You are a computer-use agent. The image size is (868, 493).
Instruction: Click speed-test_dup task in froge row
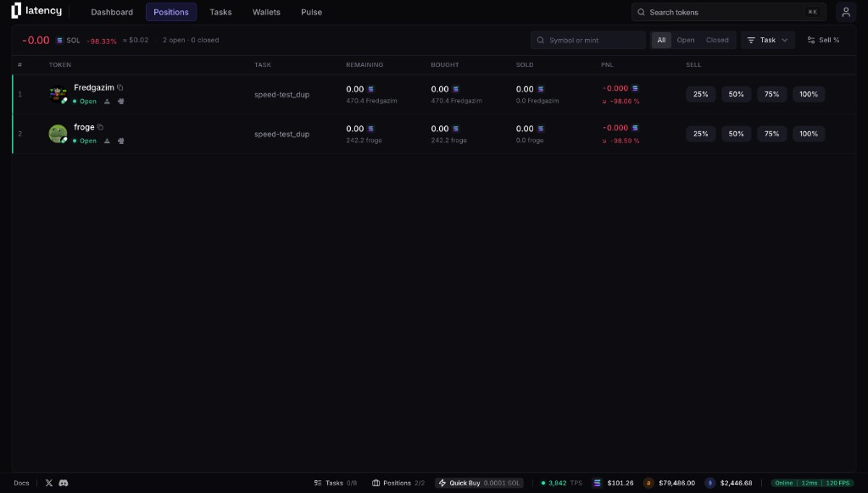[281, 135]
